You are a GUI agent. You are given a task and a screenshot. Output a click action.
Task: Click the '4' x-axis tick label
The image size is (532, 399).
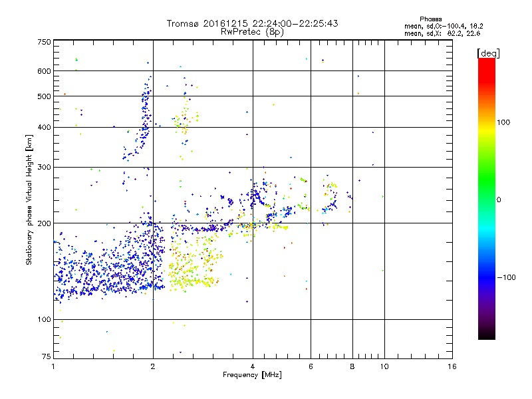point(253,366)
